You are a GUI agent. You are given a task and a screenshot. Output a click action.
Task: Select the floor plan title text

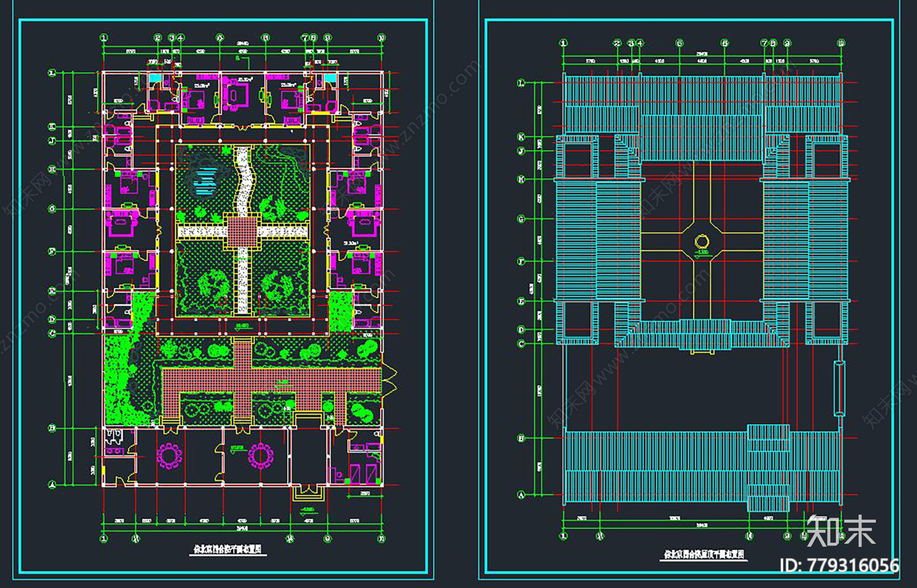point(227,550)
